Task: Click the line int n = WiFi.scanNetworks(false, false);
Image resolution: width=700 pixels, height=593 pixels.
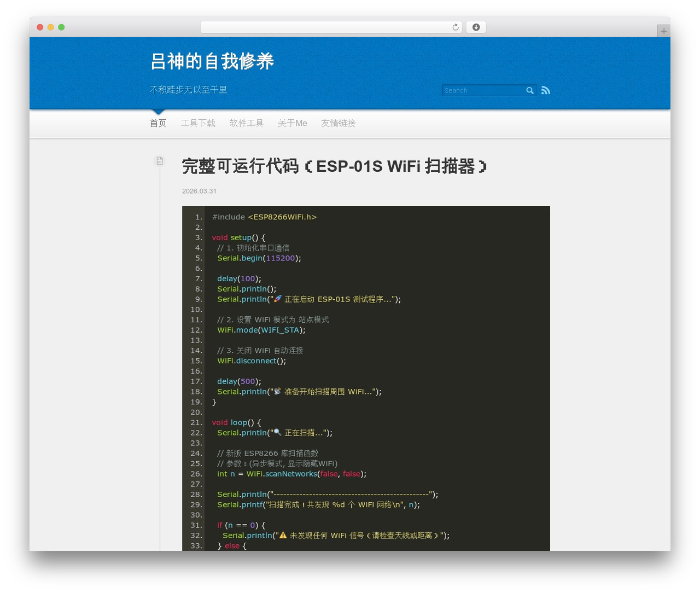Action: click(x=291, y=474)
